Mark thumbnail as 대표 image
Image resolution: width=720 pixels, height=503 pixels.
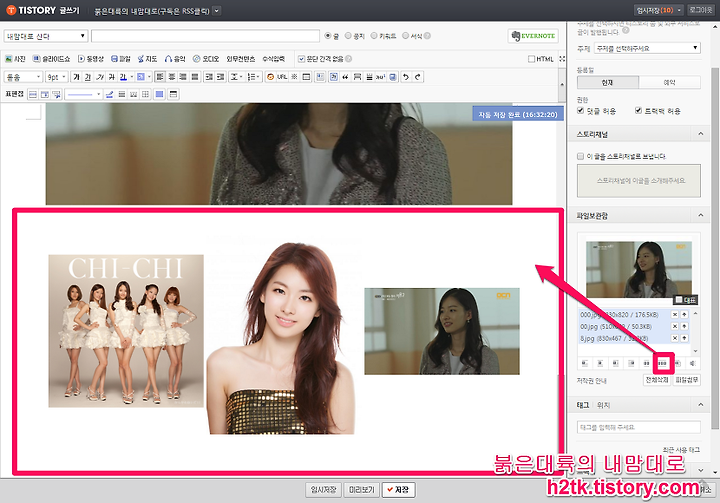click(679, 300)
